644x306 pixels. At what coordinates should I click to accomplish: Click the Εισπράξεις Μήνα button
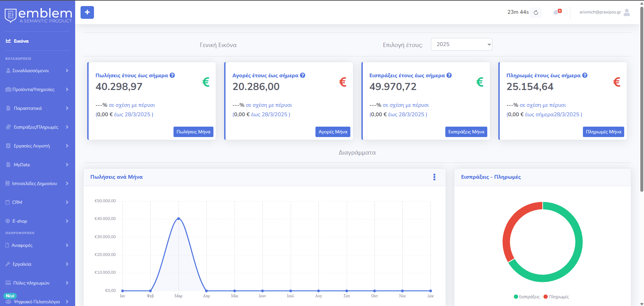[466, 132]
